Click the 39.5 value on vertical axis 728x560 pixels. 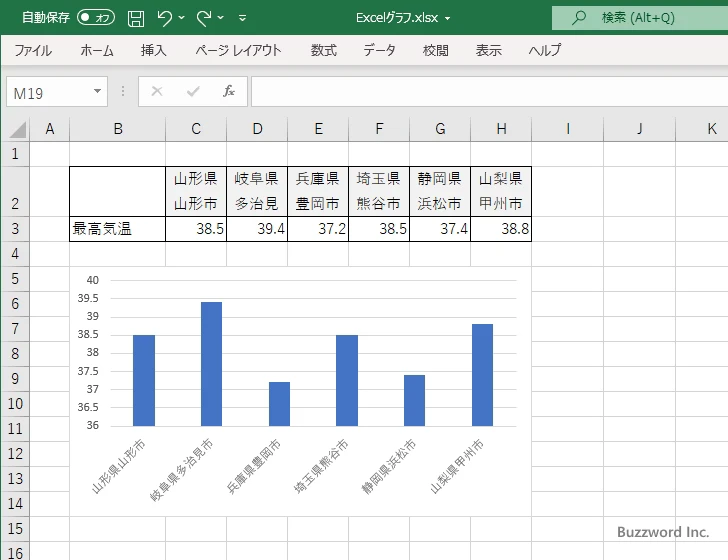coord(88,298)
